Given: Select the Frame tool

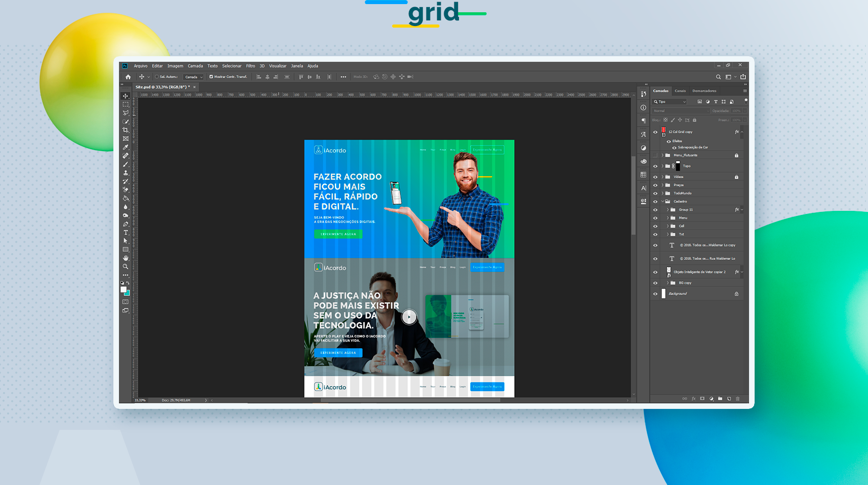Looking at the screenshot, I should click(x=126, y=138).
